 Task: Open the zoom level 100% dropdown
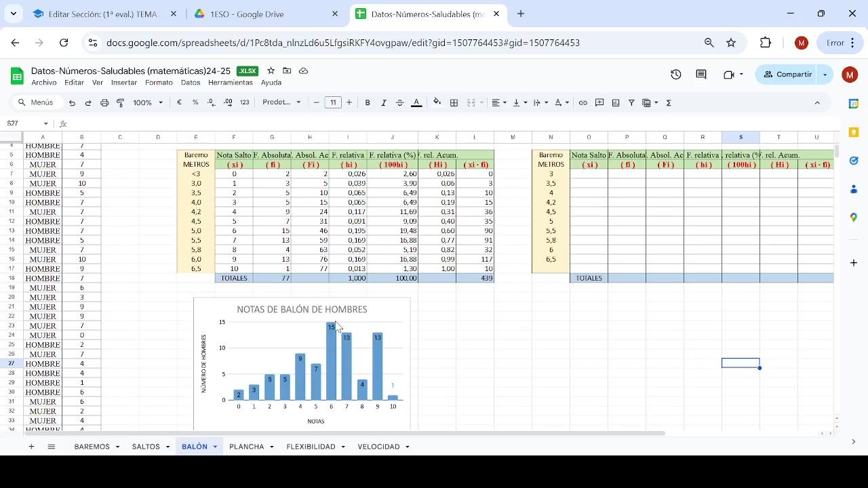click(148, 103)
